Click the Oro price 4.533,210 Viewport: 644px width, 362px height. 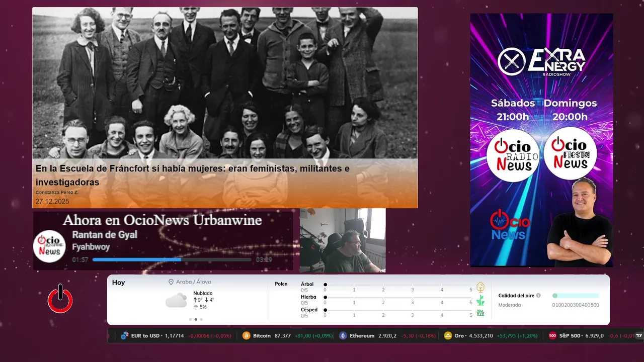481,335
